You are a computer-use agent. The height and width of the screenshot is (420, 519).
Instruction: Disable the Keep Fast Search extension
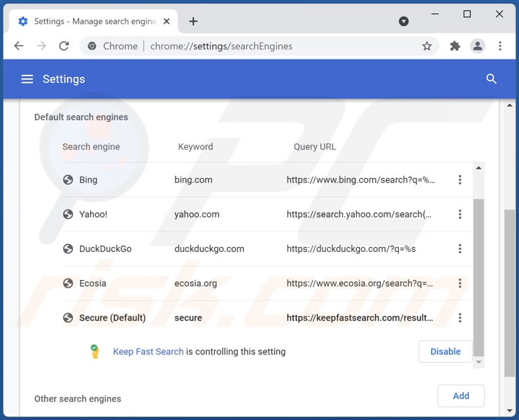[x=445, y=352]
